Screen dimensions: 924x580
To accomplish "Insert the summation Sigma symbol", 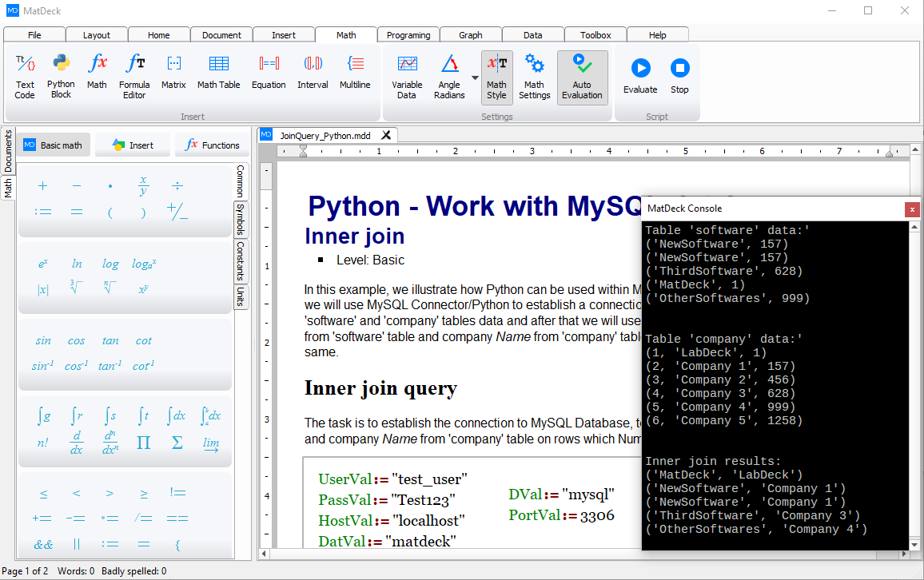I will (x=177, y=443).
